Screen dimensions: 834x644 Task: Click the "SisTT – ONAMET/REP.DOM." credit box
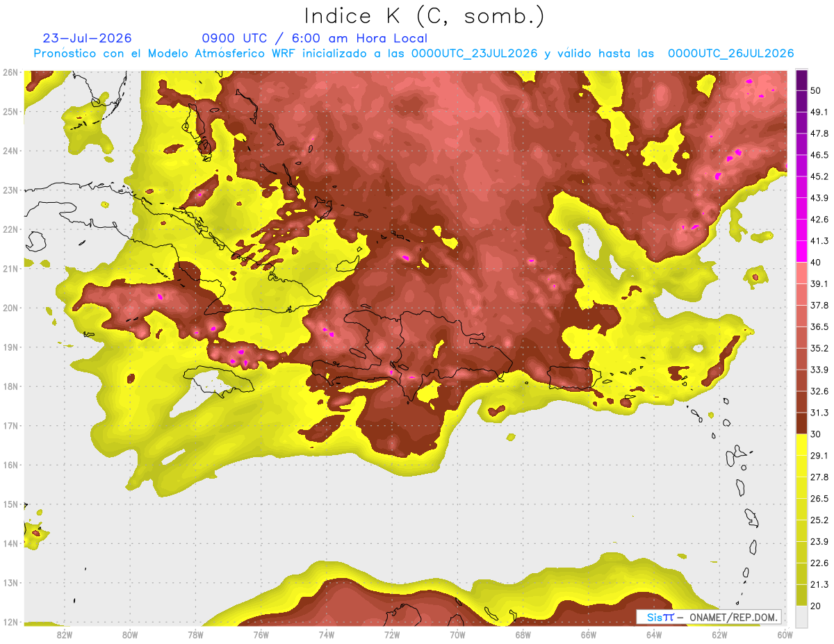[x=709, y=617]
